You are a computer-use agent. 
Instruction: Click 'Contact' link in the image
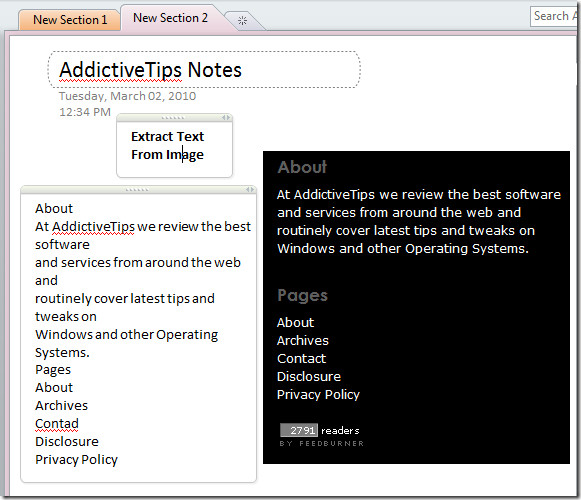pos(301,358)
